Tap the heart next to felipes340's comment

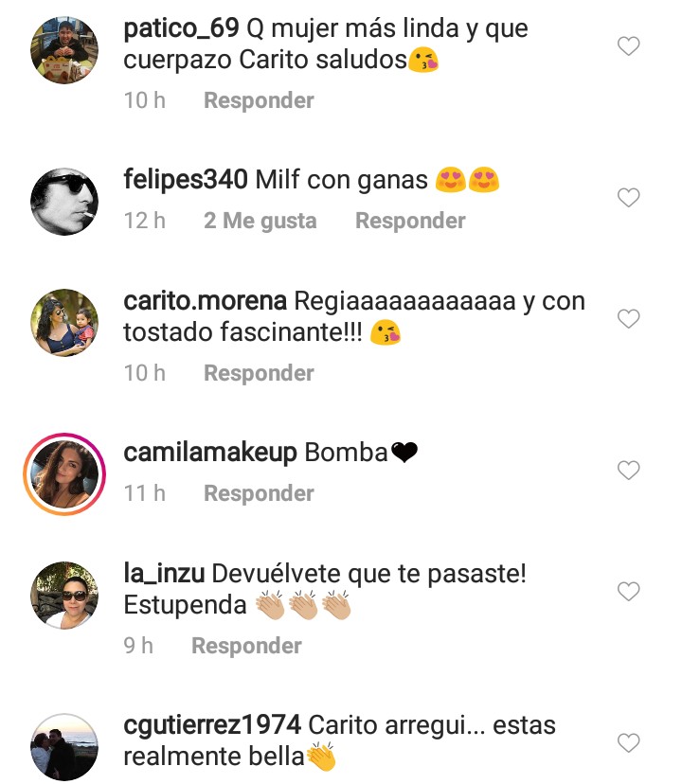628,198
